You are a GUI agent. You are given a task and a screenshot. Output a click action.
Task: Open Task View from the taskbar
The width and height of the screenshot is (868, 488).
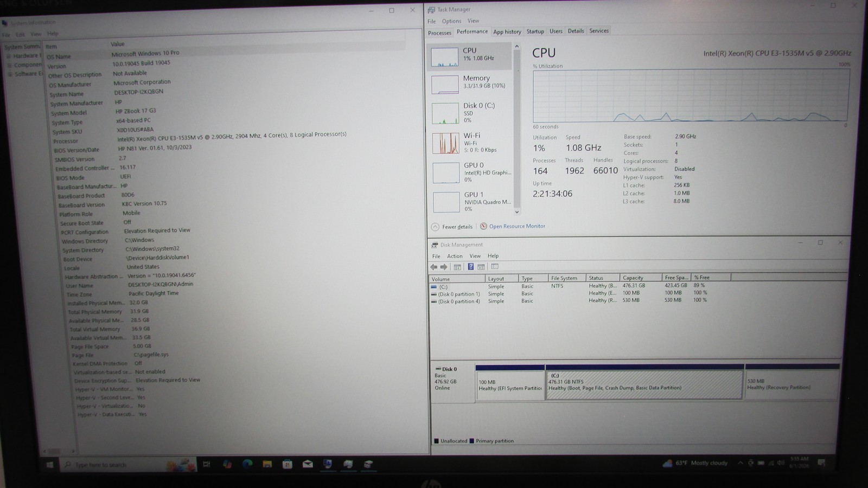click(x=207, y=464)
